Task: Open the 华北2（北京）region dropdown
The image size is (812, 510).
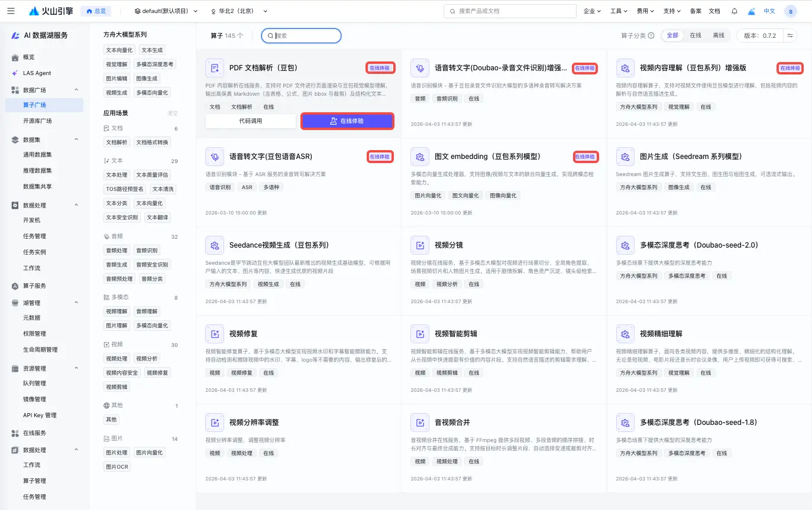Action: pos(239,11)
